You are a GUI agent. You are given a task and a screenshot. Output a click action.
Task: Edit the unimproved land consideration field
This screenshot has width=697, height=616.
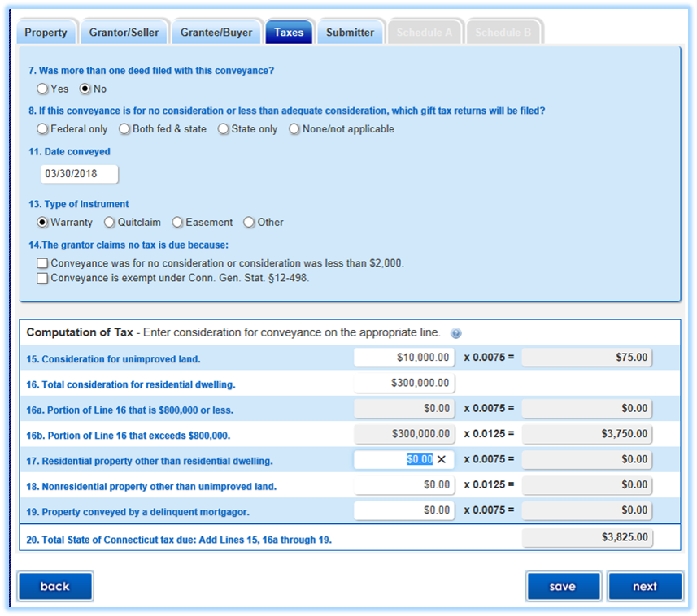[404, 358]
